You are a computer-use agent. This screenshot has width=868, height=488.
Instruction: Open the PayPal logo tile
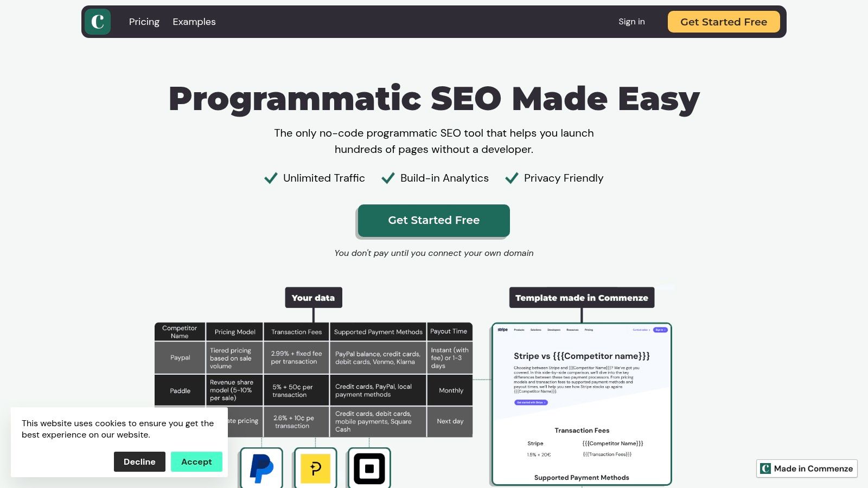[x=261, y=468]
